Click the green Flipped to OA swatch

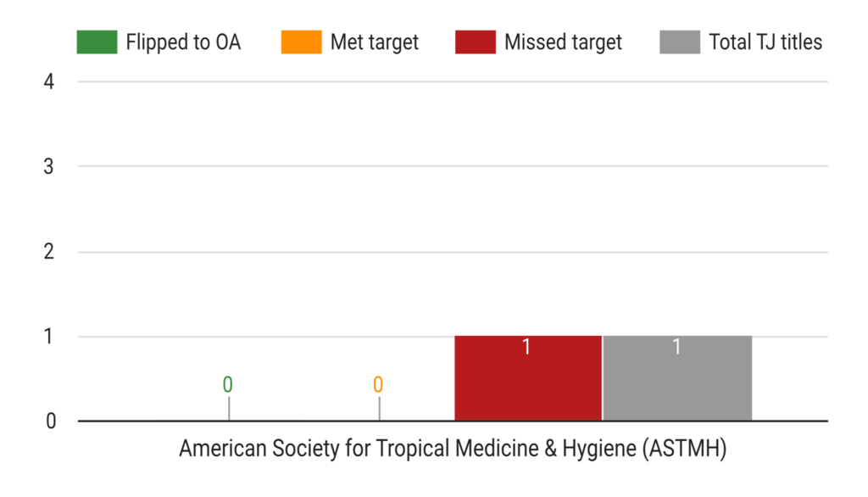[x=97, y=42]
